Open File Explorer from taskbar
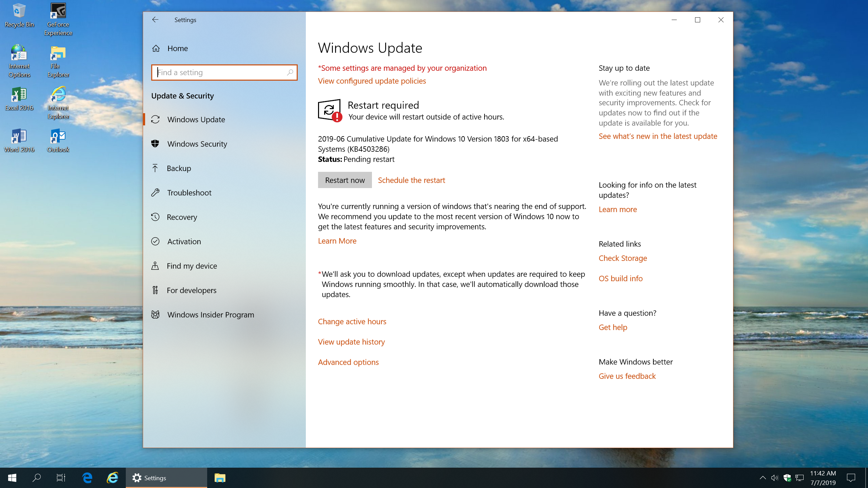The width and height of the screenshot is (868, 488). coord(220,478)
